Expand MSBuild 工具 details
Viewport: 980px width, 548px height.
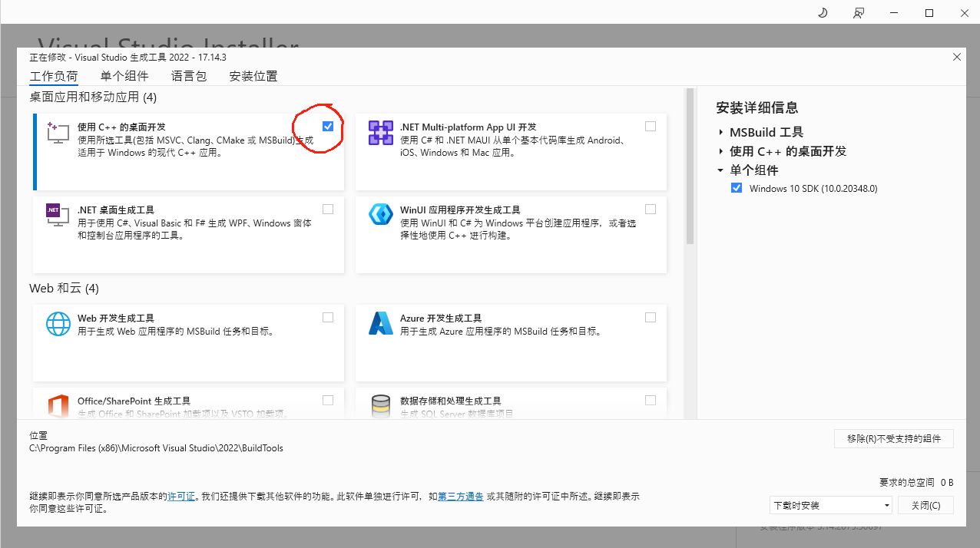pos(720,132)
